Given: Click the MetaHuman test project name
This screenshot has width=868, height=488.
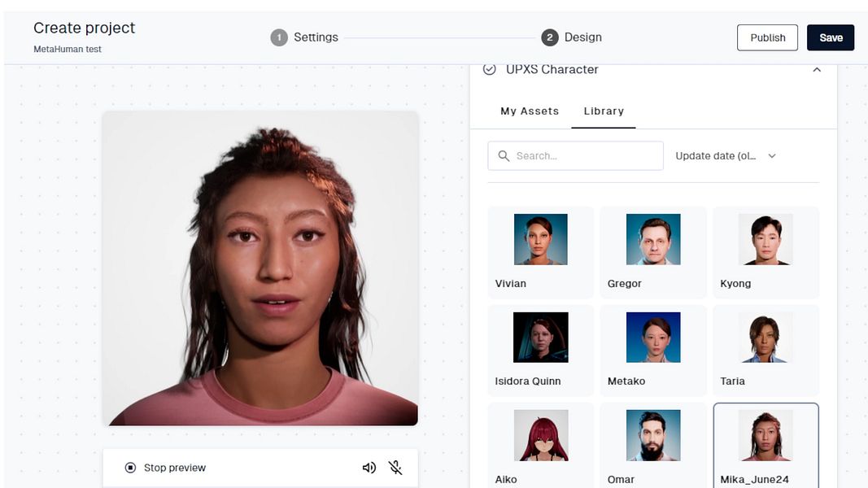Looking at the screenshot, I should tap(68, 50).
